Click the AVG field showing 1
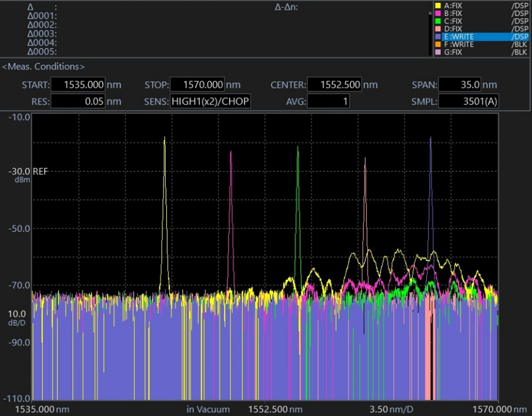Image resolution: width=532 pixels, height=416 pixels. click(x=329, y=101)
